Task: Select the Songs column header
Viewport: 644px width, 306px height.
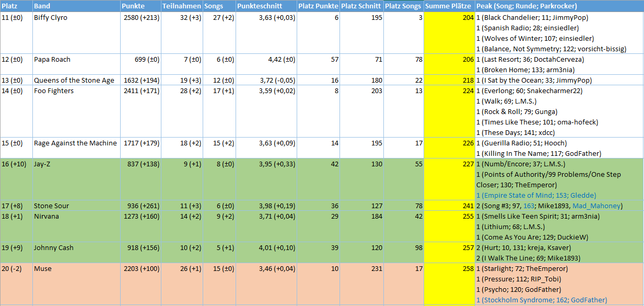Action: coord(219,6)
